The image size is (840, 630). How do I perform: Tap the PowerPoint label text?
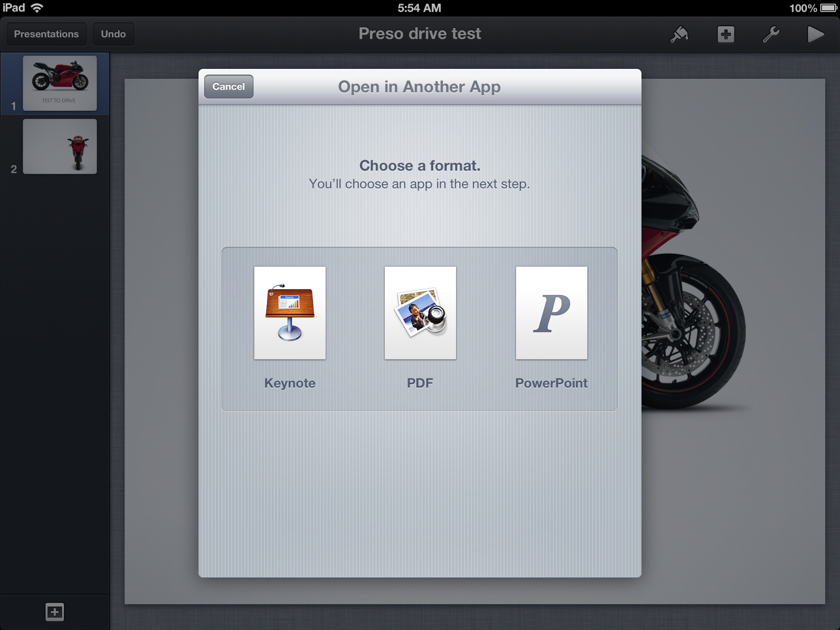[x=551, y=383]
